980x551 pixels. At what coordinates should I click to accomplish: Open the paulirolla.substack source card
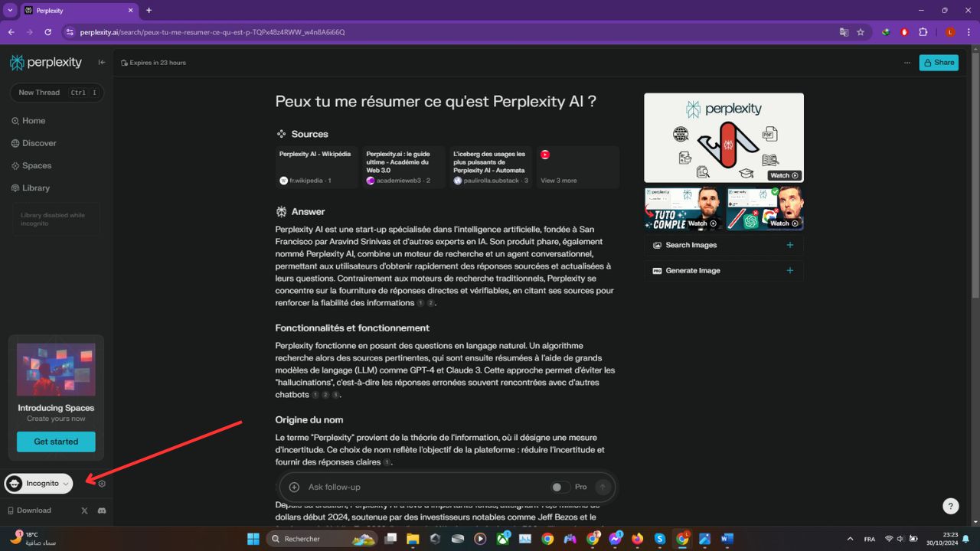[x=491, y=167]
